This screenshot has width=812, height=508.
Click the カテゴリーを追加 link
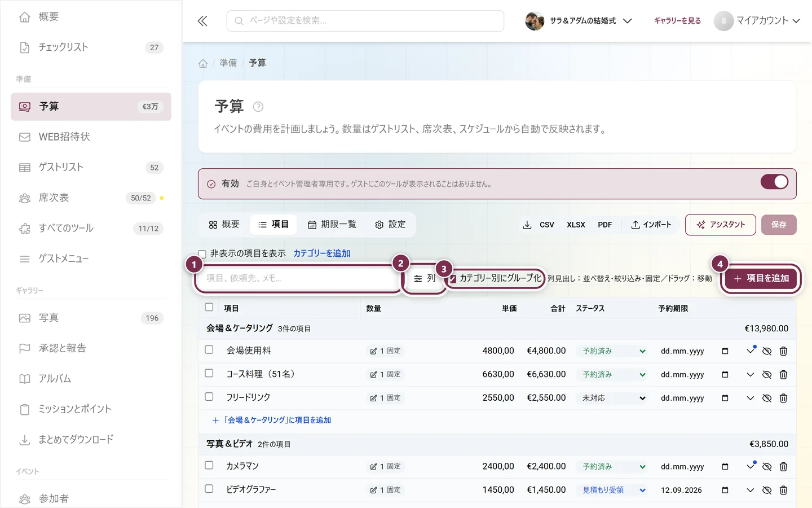point(322,253)
